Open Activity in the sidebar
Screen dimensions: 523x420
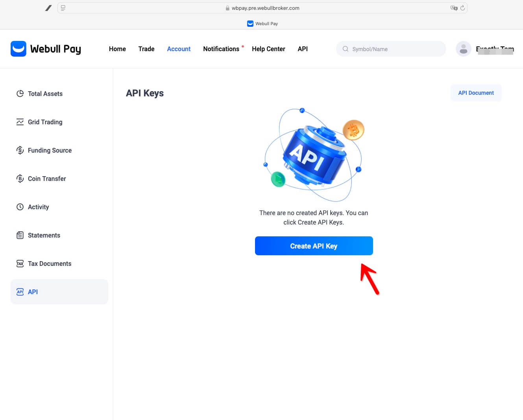point(59,207)
